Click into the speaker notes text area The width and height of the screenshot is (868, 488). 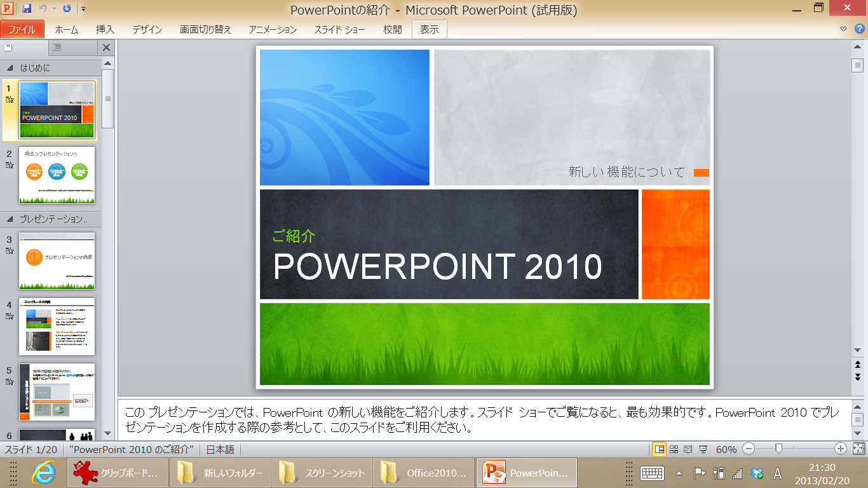pos(484,419)
